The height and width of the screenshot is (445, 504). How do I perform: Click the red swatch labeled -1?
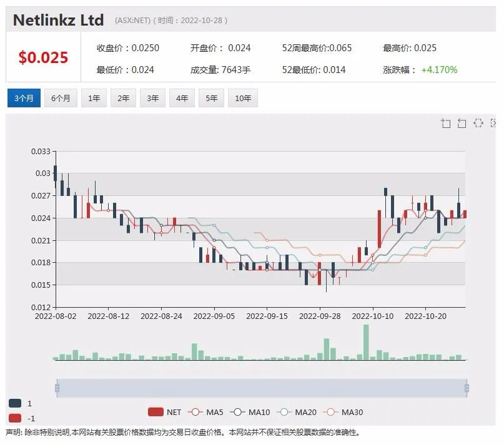[15, 418]
